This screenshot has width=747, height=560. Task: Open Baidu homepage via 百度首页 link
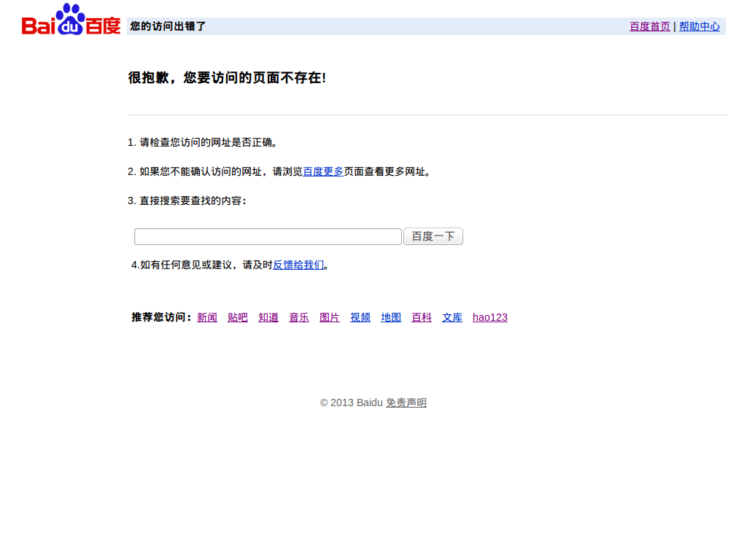(649, 26)
